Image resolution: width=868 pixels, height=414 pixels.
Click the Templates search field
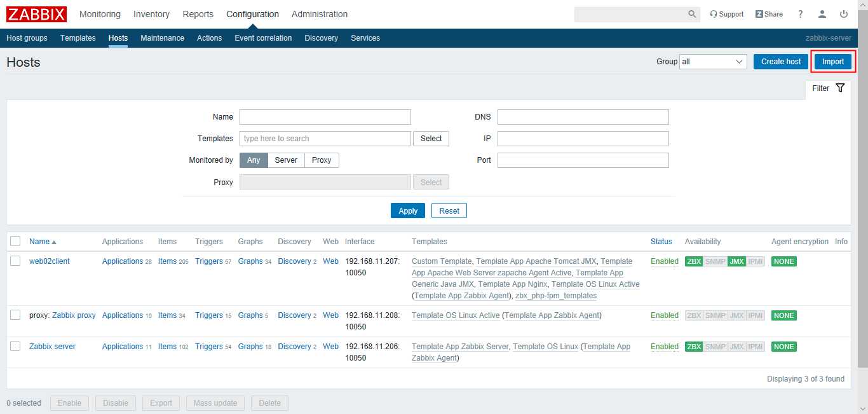coord(325,139)
